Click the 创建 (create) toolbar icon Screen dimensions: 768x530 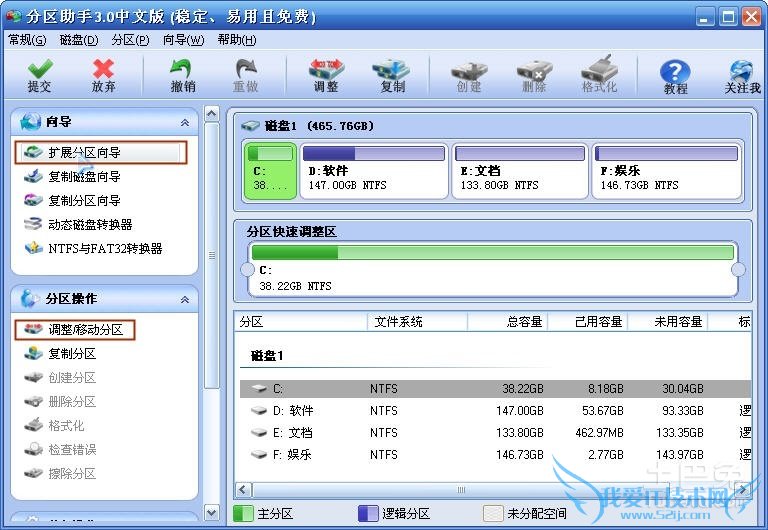click(x=469, y=76)
